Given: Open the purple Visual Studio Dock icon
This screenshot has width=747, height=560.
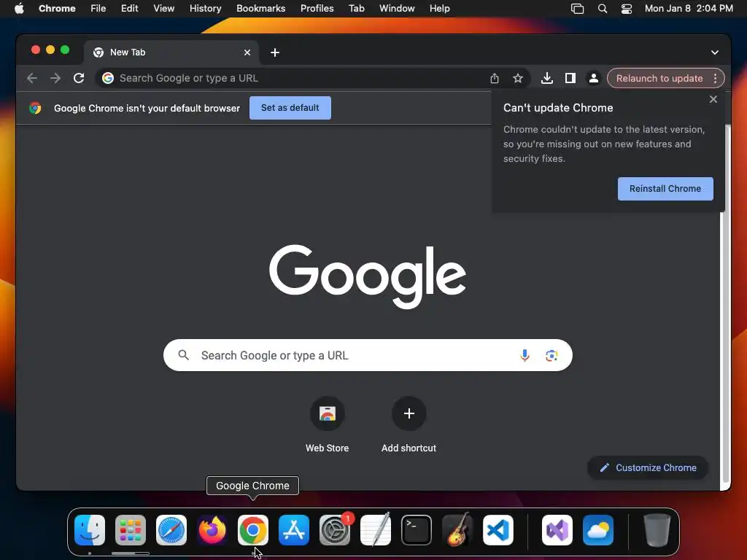Looking at the screenshot, I should coord(557,530).
